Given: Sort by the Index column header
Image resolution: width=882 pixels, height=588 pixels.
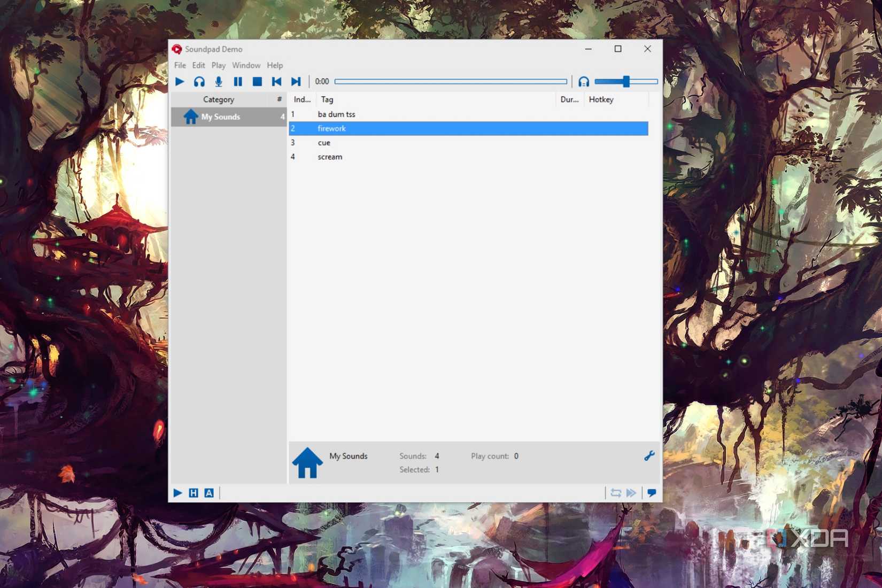Looking at the screenshot, I should [x=303, y=99].
